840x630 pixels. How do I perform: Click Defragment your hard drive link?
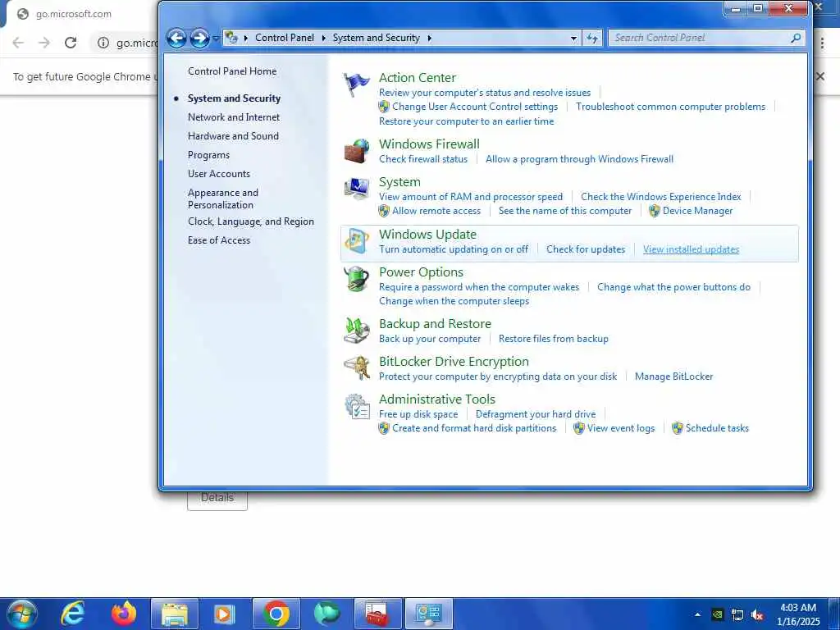(x=535, y=414)
